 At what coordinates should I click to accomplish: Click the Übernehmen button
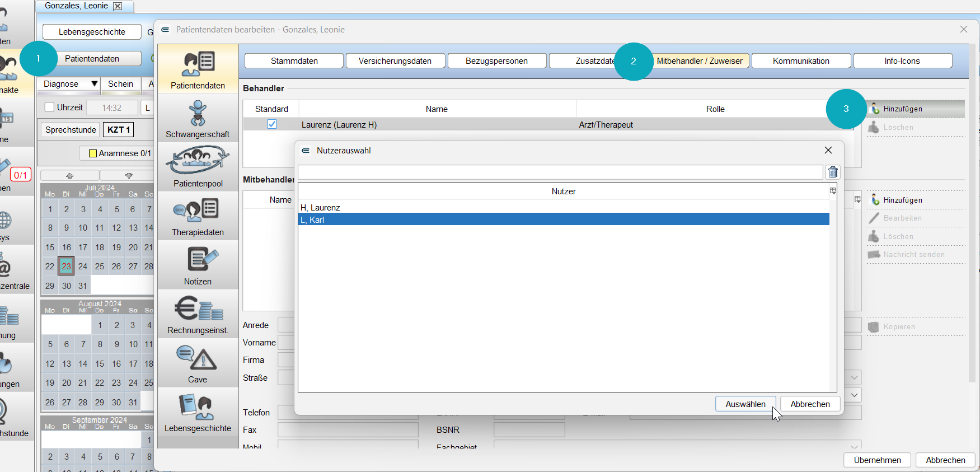click(877, 460)
